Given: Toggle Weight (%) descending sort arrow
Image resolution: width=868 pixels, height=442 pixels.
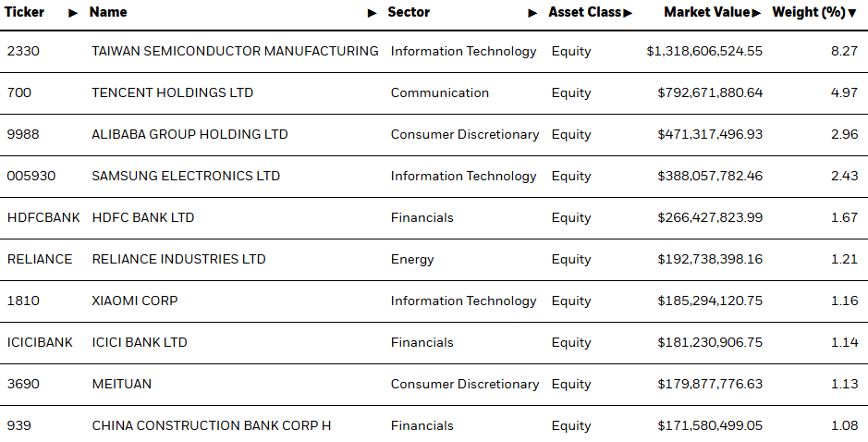Looking at the screenshot, I should tap(852, 13).
